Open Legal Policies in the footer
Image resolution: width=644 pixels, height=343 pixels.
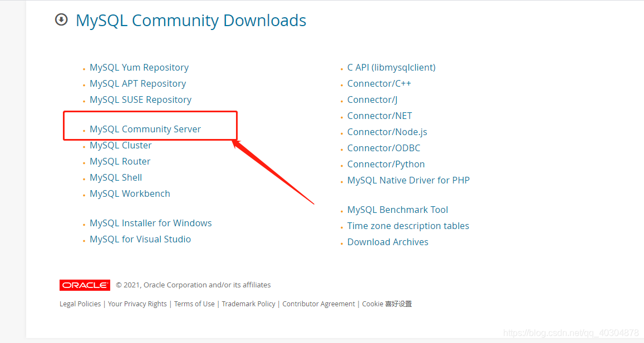click(x=80, y=304)
